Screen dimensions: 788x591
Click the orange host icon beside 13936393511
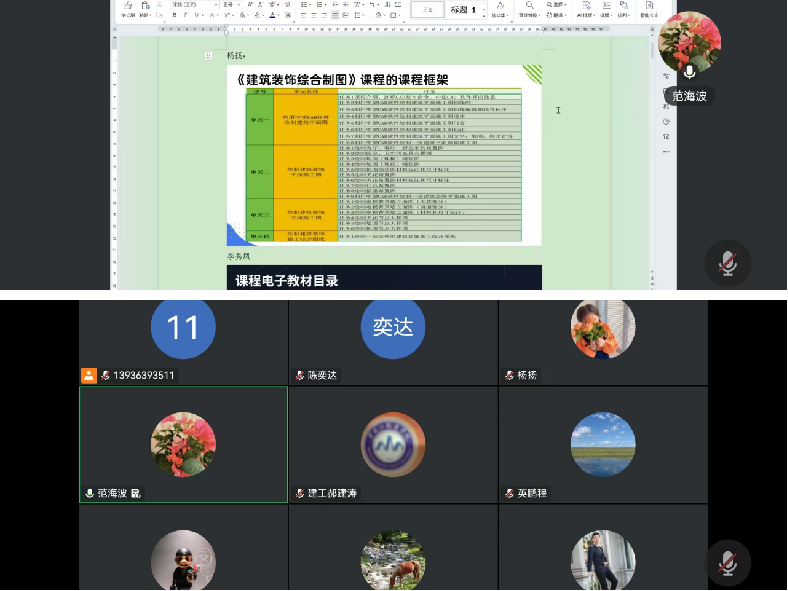pos(89,376)
